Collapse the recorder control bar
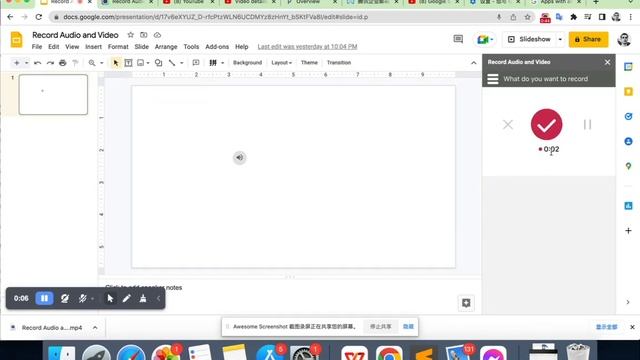This screenshot has height=360, width=640. [158, 298]
